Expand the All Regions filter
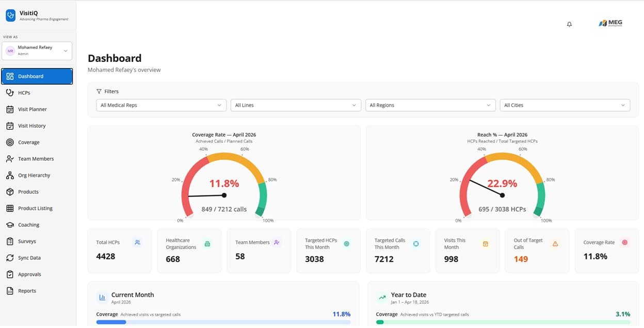 point(430,105)
